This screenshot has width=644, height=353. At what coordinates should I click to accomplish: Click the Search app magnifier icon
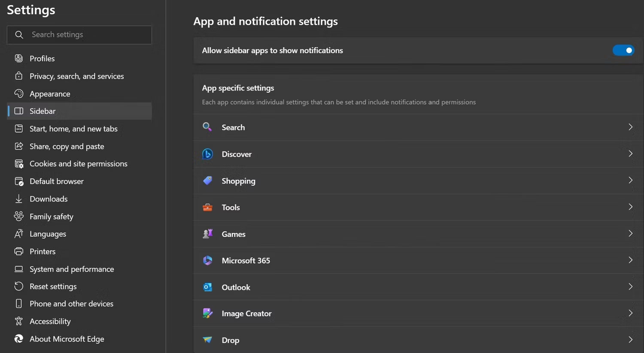207,127
